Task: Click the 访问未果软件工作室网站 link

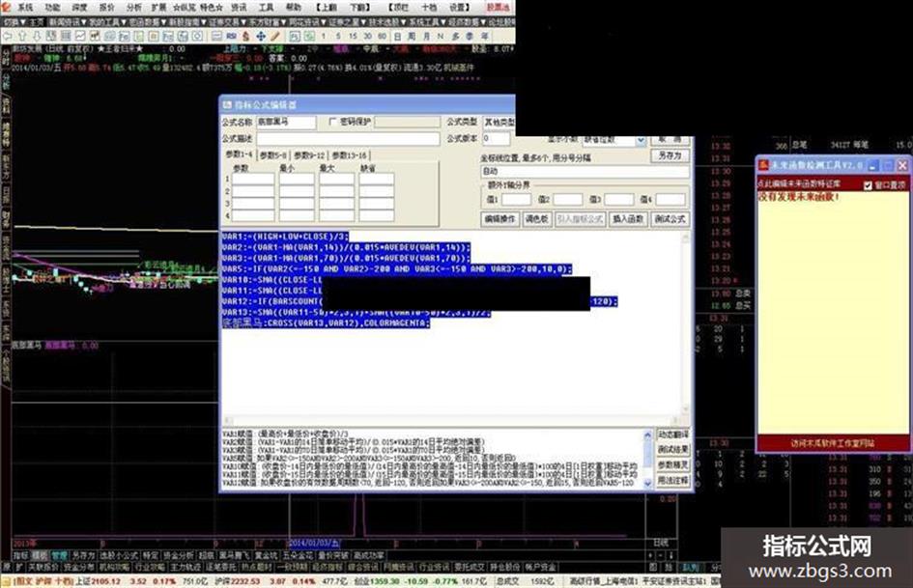Action: pyautogui.click(x=833, y=443)
